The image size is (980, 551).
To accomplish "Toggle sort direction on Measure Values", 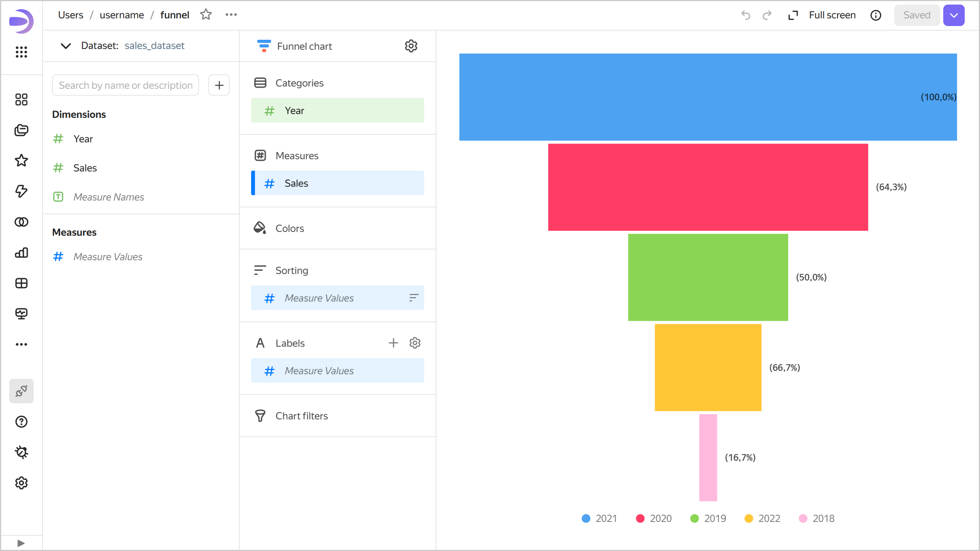I will (414, 298).
